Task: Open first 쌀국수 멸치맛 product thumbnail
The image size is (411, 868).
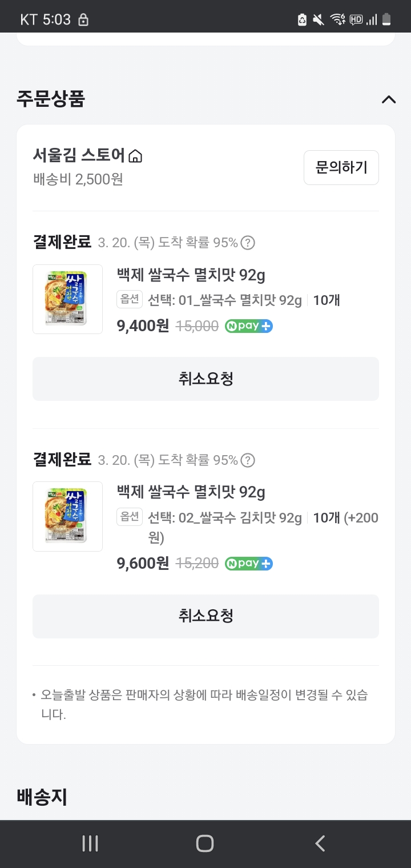Action: point(67,299)
